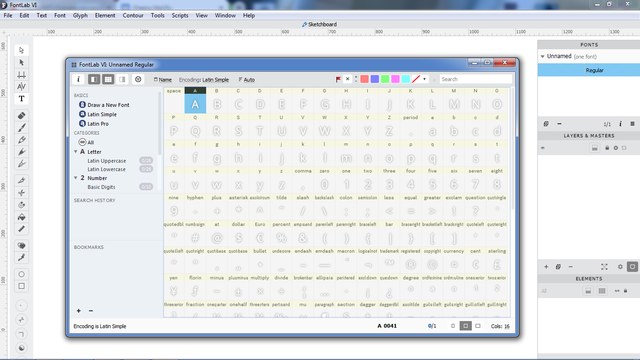Viewport: 640px width, 360px height.
Task: Add a new layer with plus button
Action: point(546,267)
